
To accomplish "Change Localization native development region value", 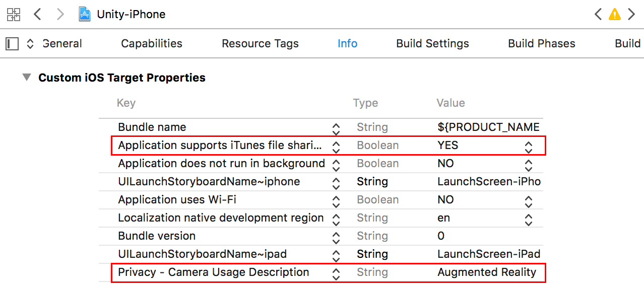I will 528,219.
